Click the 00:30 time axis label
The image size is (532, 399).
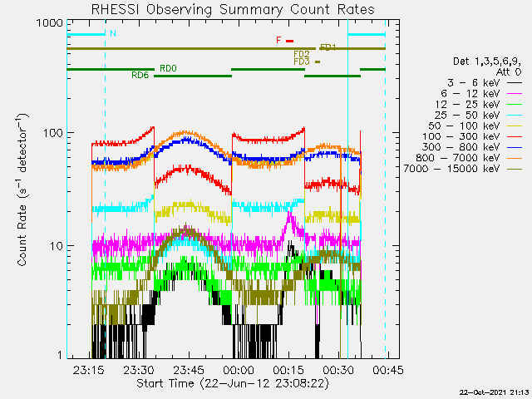point(338,370)
